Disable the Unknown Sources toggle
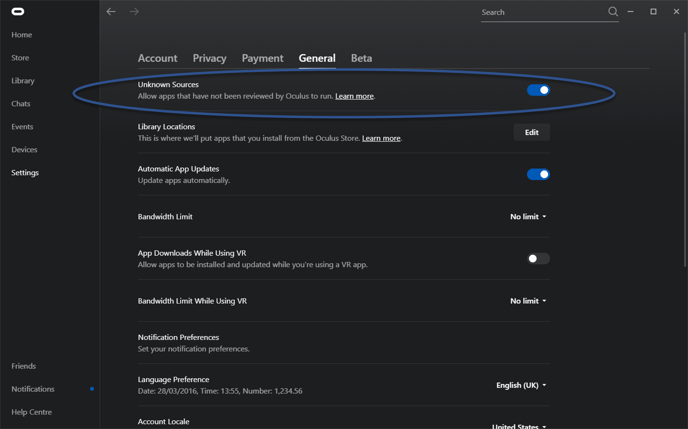Viewport: 688px width, 429px height. [x=538, y=90]
